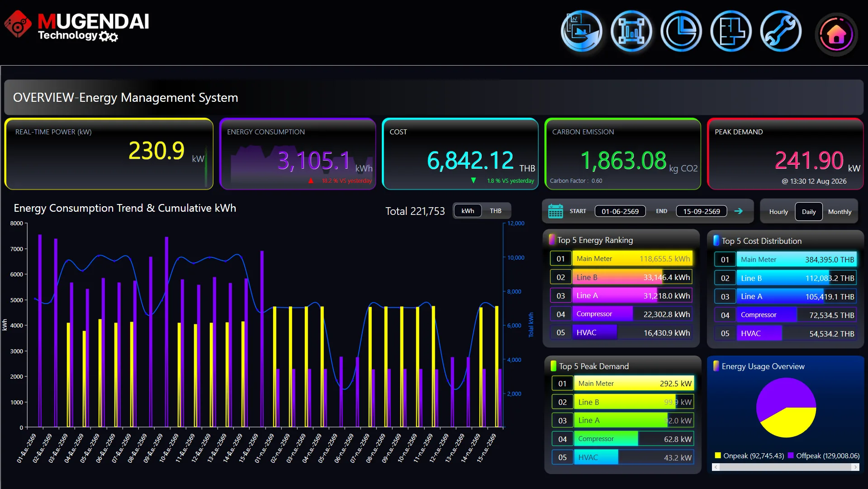
Task: Select HVAC 54,534.2 THB row
Action: [785, 333]
